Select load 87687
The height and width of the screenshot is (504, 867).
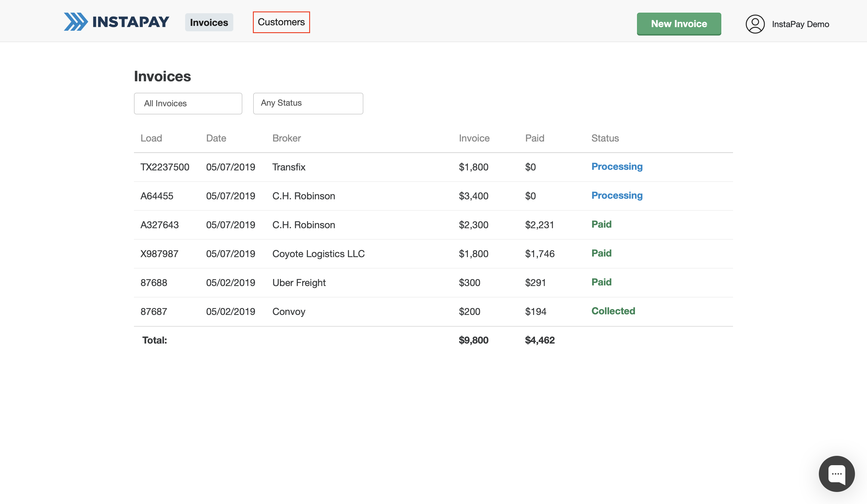point(154,311)
